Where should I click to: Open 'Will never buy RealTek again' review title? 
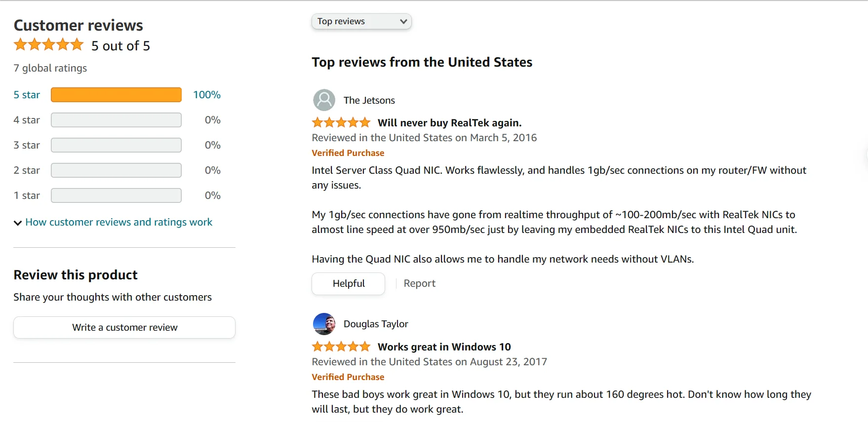449,123
